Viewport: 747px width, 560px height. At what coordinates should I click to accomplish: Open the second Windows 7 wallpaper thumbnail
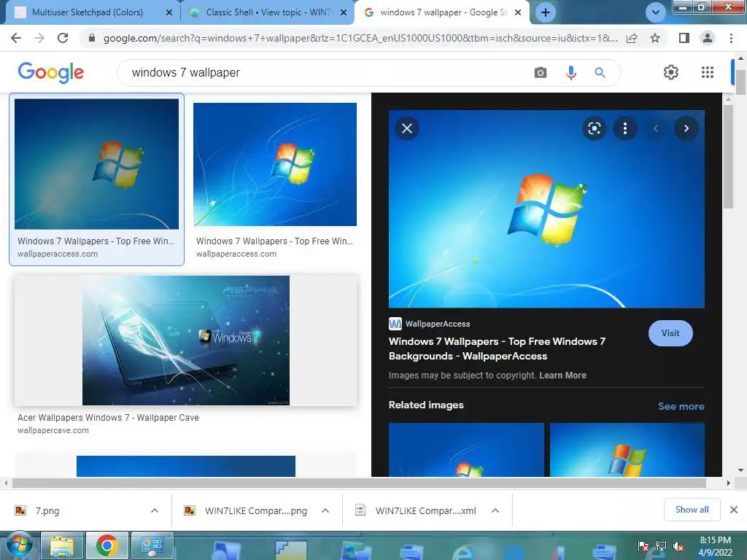[275, 164]
